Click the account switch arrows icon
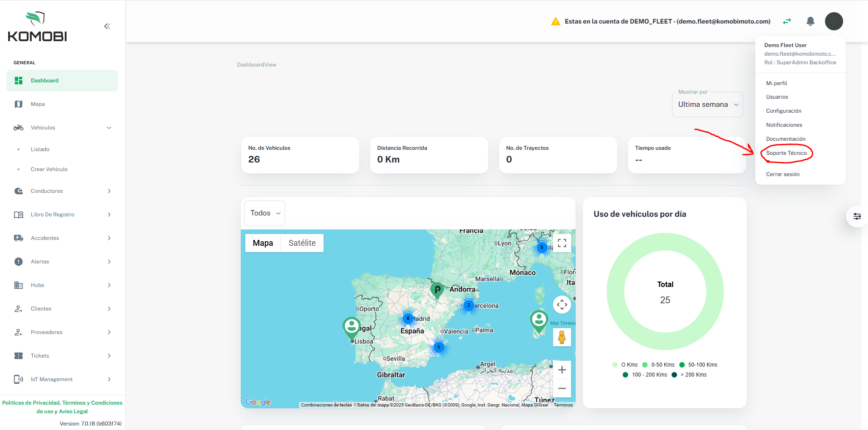The image size is (868, 430). tap(787, 21)
